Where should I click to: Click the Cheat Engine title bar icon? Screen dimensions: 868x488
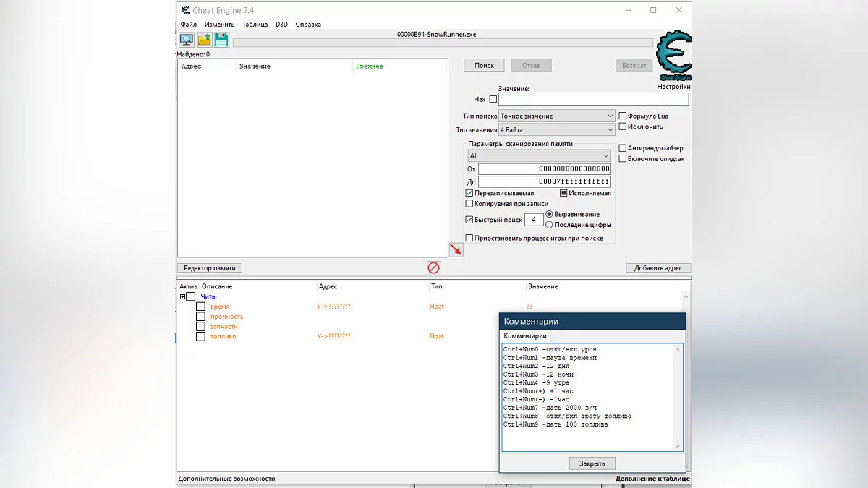(185, 10)
